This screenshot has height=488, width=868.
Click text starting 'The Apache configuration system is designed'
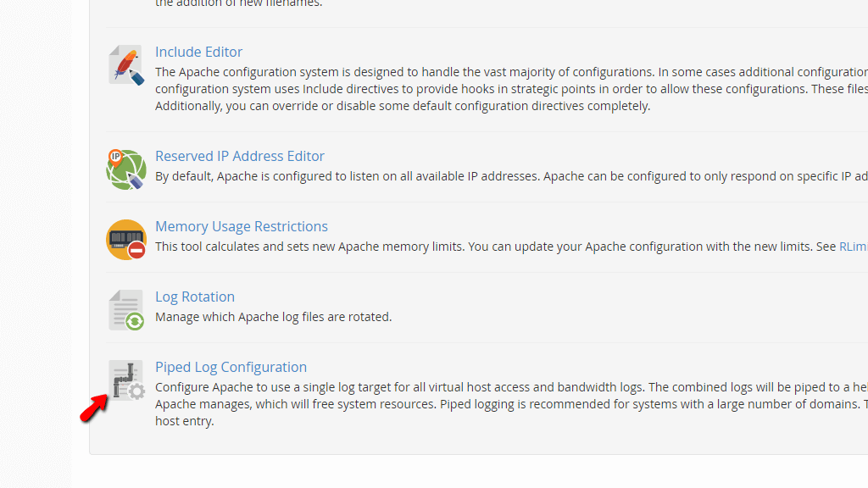[511, 72]
